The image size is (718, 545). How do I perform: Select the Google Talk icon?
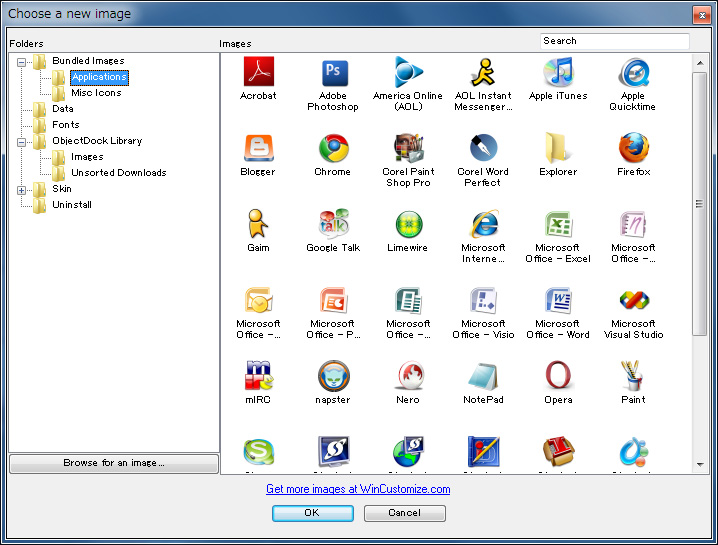tap(334, 223)
